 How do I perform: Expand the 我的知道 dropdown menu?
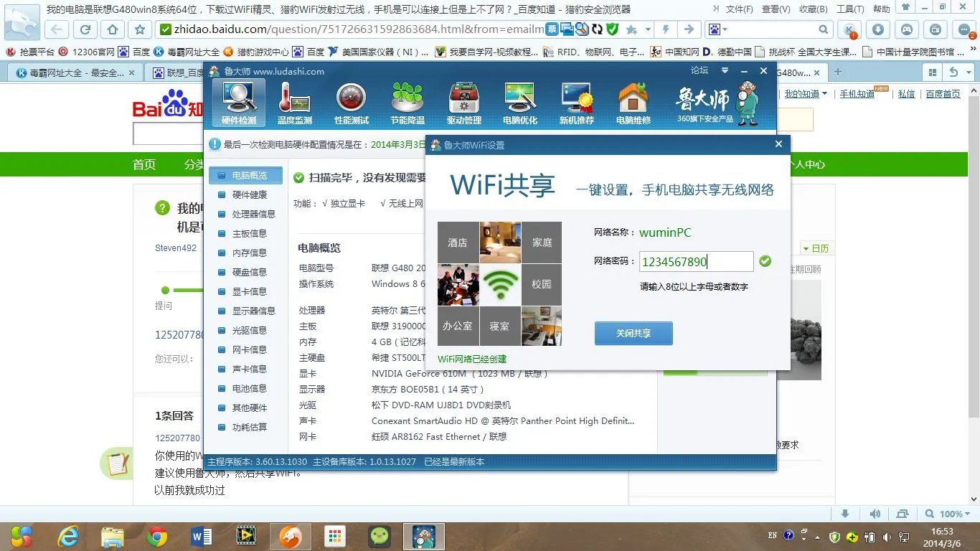coord(806,93)
